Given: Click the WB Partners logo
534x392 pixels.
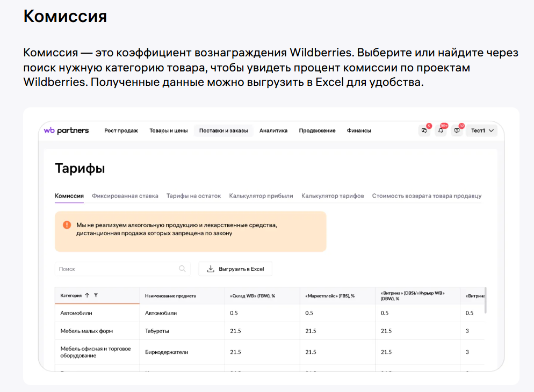Looking at the screenshot, I should [x=66, y=130].
